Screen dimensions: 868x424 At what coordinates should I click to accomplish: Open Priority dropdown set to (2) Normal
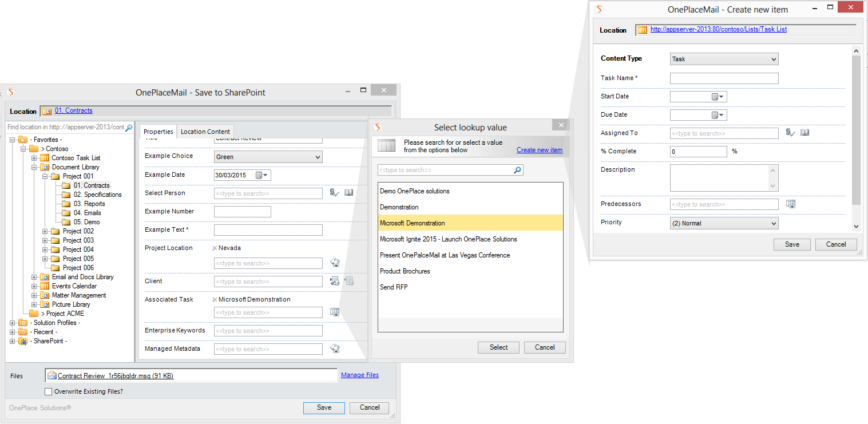tap(724, 223)
